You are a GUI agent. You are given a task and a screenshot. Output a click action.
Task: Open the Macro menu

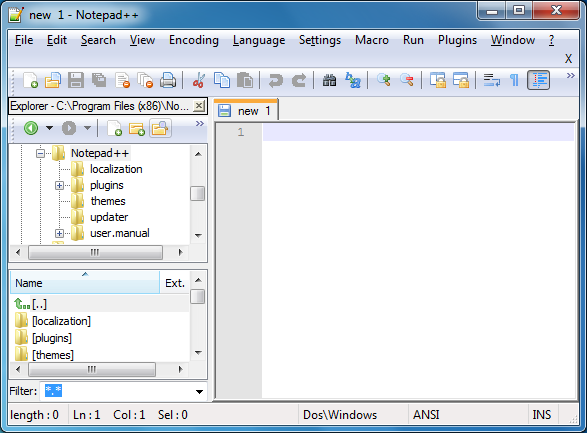pos(372,40)
